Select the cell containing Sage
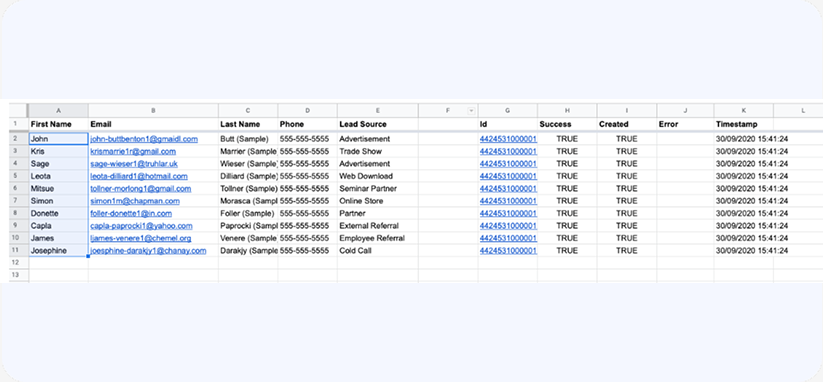823x382 pixels. (58, 164)
